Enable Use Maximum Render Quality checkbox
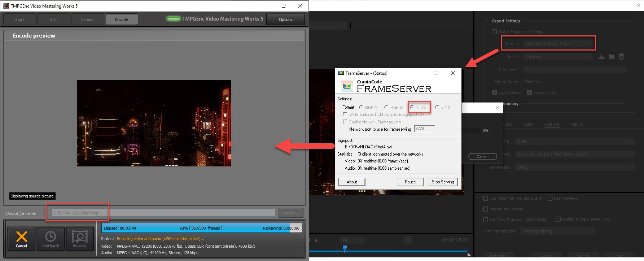644x261 pixels. (486, 198)
